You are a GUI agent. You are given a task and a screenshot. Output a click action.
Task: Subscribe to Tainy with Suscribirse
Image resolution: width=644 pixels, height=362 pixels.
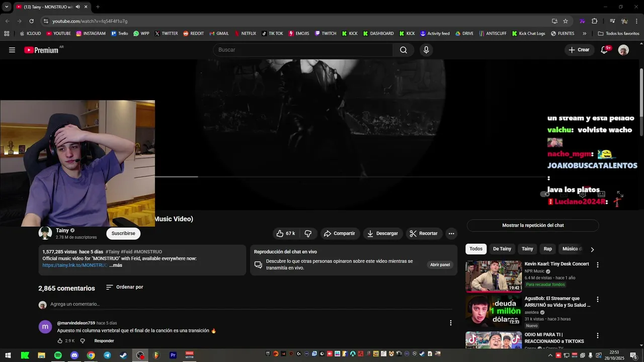[123, 233]
